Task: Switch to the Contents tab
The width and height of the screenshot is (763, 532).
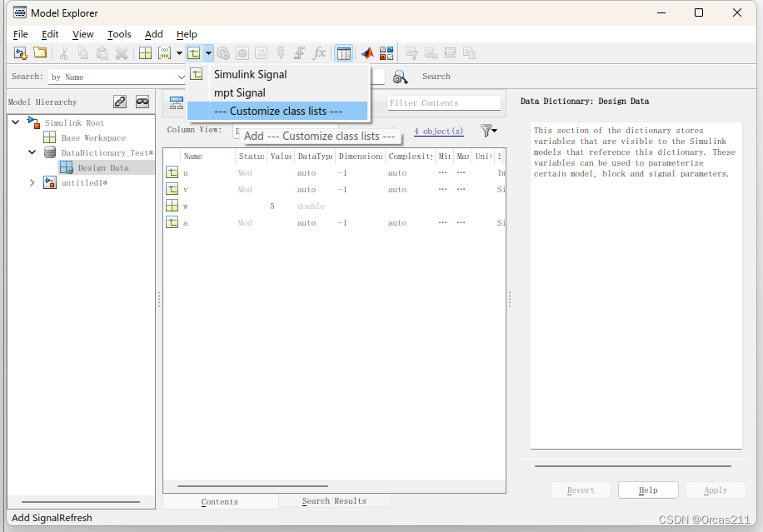Action: click(220, 502)
